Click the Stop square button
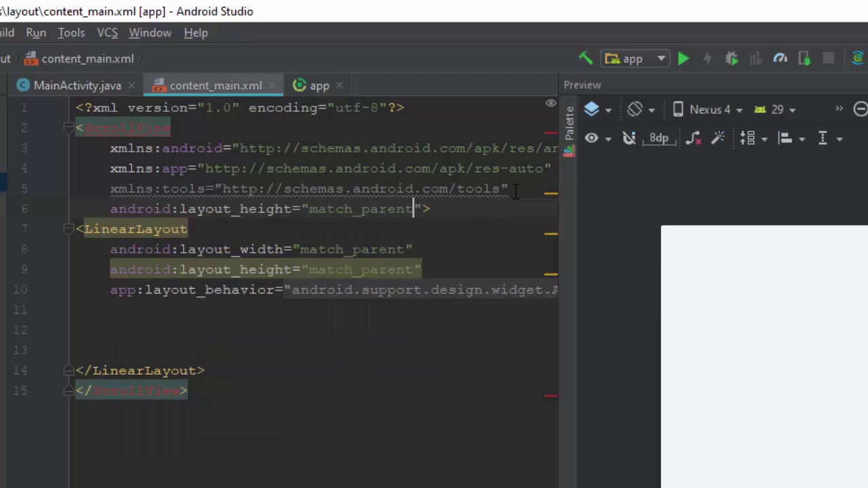868x488 pixels. 828,59
